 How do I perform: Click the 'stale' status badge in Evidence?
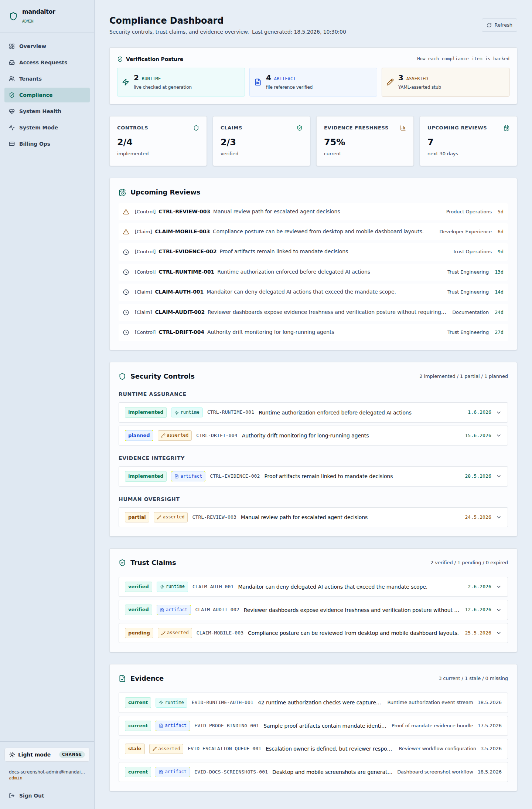click(x=135, y=749)
